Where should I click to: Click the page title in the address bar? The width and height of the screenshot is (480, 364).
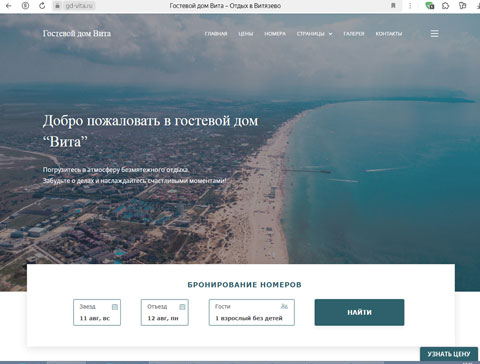coord(225,6)
